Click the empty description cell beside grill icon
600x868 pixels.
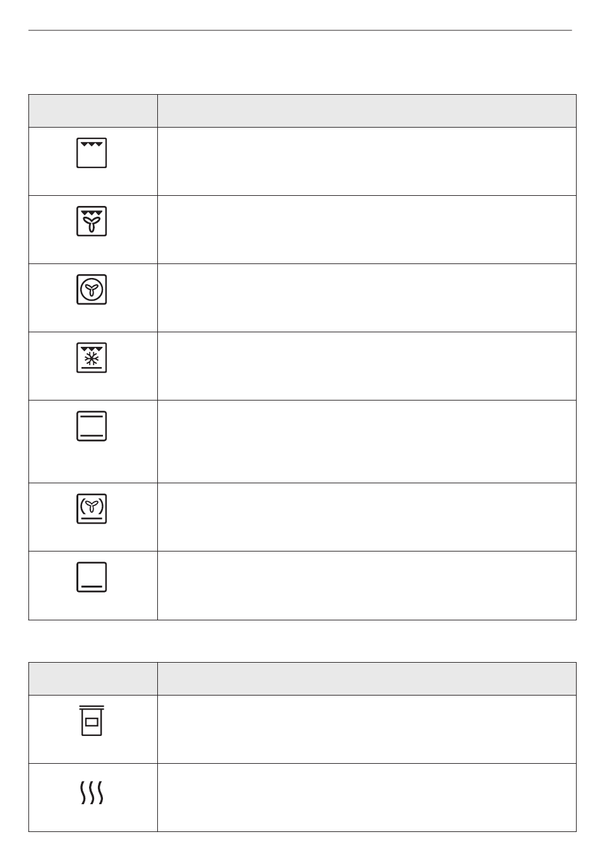[x=367, y=162]
